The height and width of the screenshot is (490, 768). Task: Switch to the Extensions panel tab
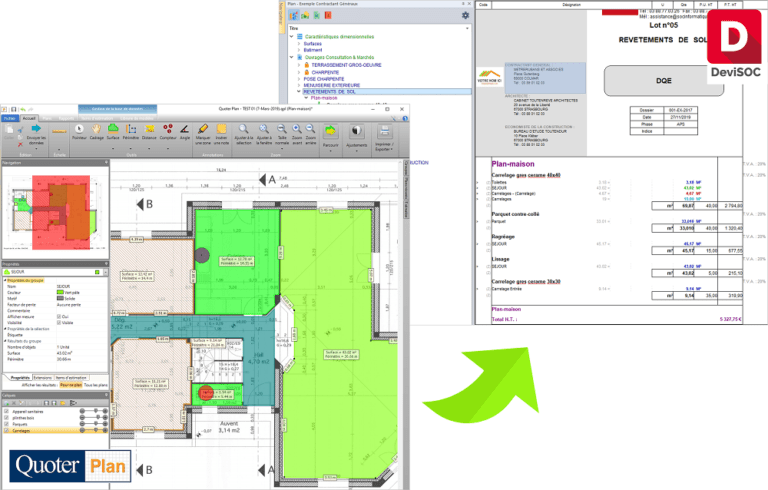coord(43,378)
